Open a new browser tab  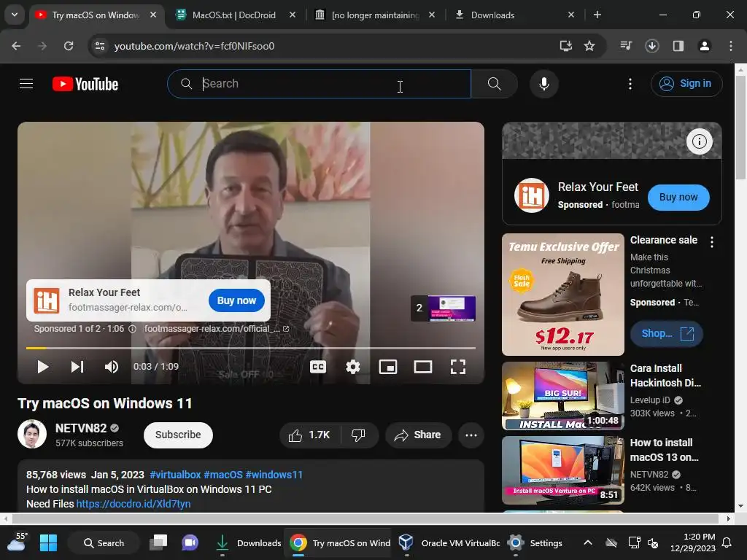point(597,15)
